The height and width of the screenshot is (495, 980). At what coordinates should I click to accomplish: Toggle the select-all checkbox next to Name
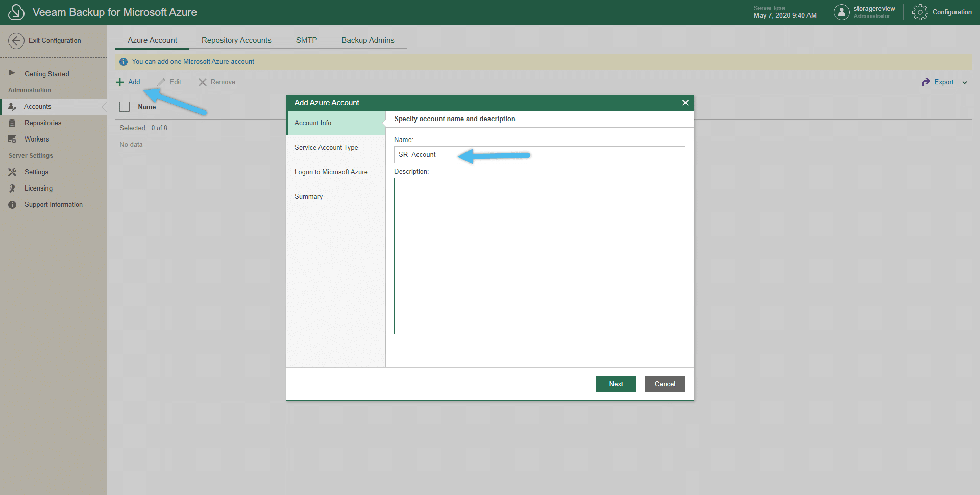click(125, 107)
